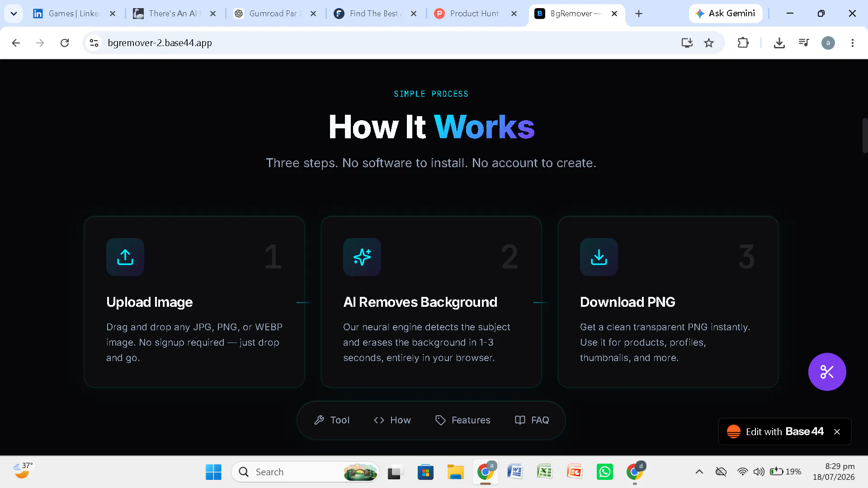868x488 pixels.
Task: View site information icon in address bar
Action: 94,43
